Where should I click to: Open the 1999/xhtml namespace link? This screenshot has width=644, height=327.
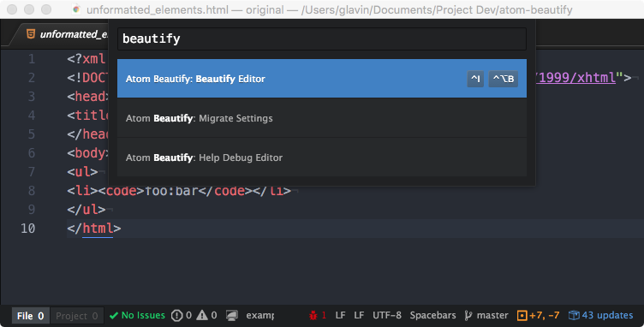tap(577, 78)
